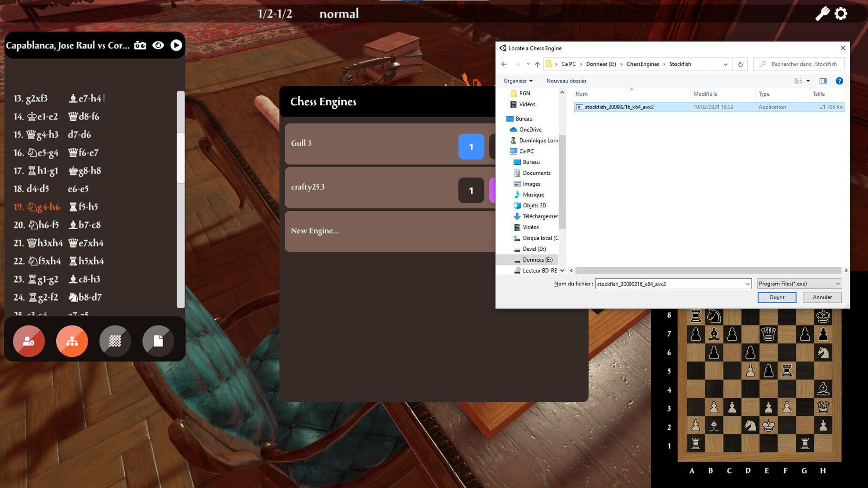The height and width of the screenshot is (488, 868).
Task: Click the dark 1 button for crafty25.3
Action: tap(471, 191)
